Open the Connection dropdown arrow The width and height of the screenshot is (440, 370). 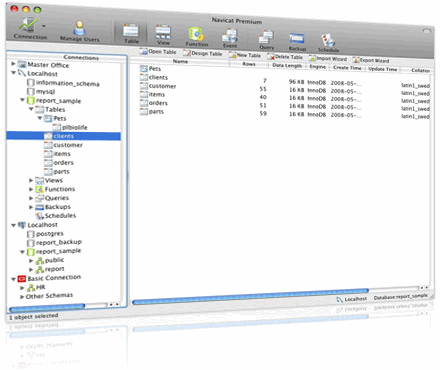click(44, 26)
